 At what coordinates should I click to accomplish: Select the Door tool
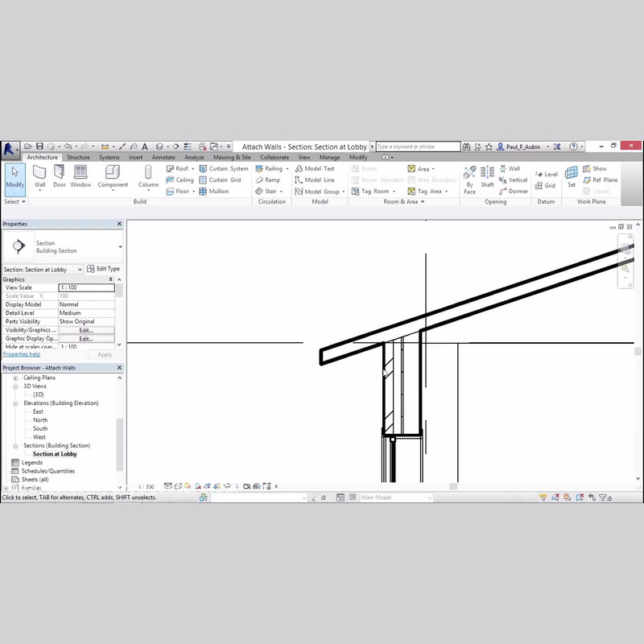60,176
